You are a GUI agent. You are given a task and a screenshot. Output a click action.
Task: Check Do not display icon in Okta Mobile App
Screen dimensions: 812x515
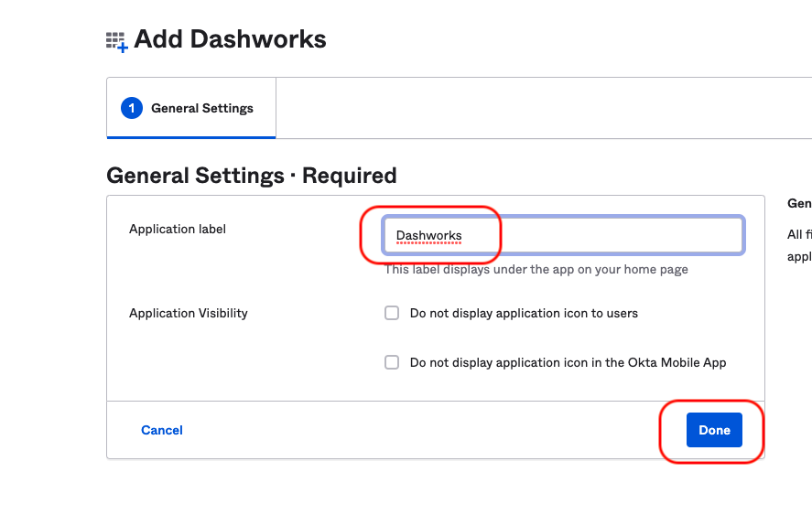point(392,362)
